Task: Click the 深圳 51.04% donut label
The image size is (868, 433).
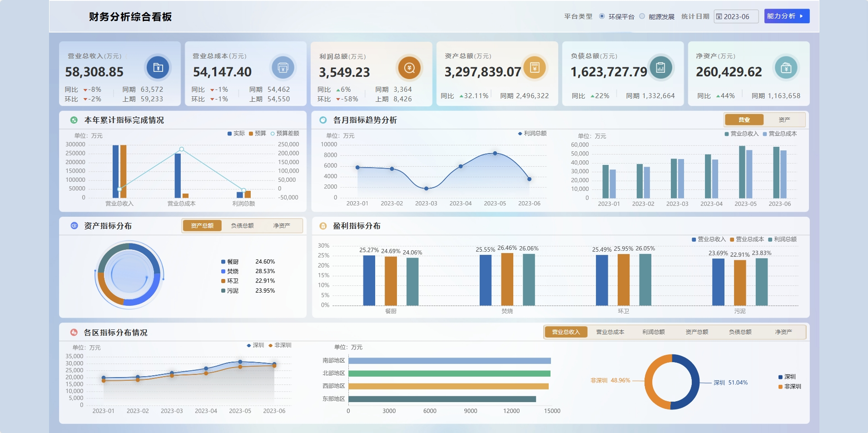Action: point(730,383)
